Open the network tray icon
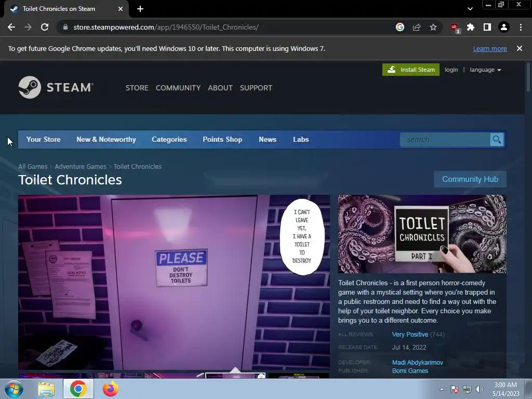 click(x=467, y=389)
